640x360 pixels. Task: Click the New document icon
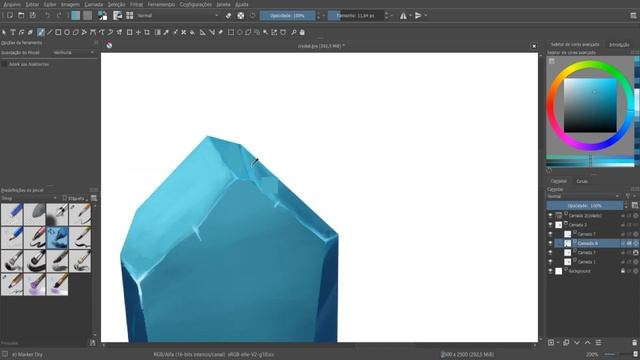(10, 16)
